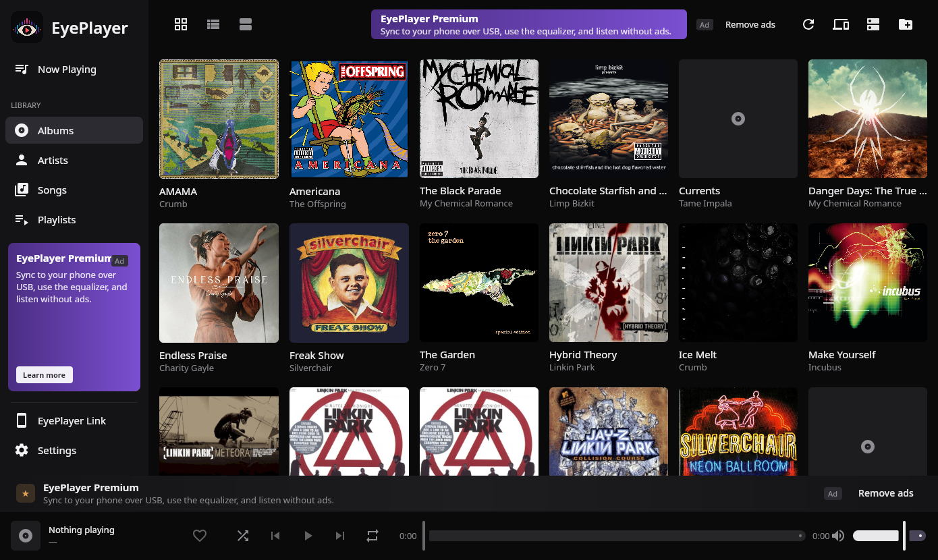Click the track seek progress bar
938x560 pixels.
point(617,536)
